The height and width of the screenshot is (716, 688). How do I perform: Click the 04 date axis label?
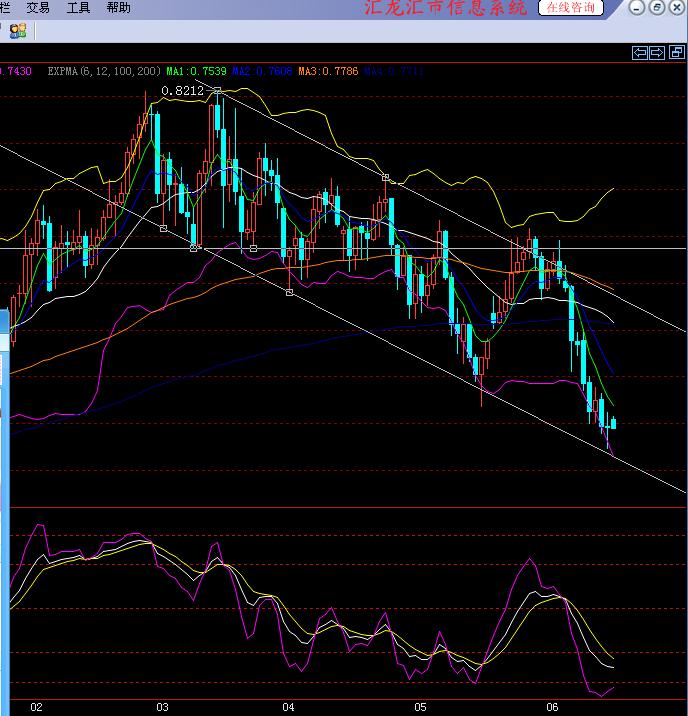288,707
